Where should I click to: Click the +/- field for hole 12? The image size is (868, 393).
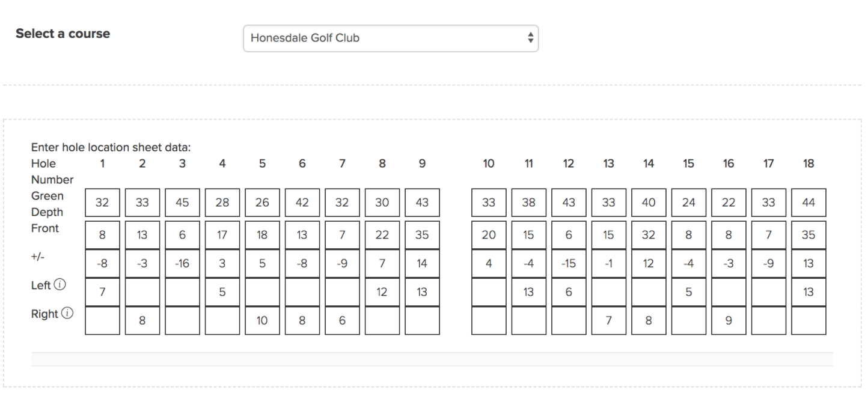pos(569,263)
